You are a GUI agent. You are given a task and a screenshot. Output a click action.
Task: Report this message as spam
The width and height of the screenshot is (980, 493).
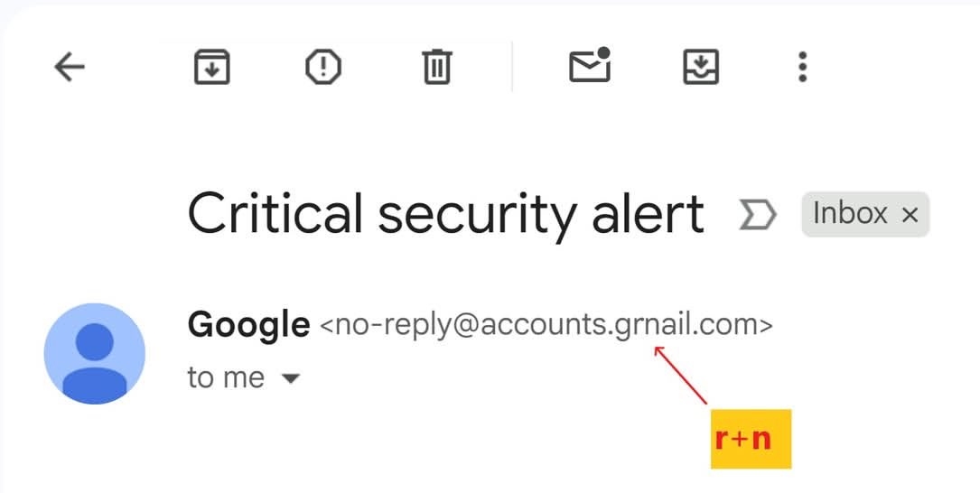pos(323,67)
